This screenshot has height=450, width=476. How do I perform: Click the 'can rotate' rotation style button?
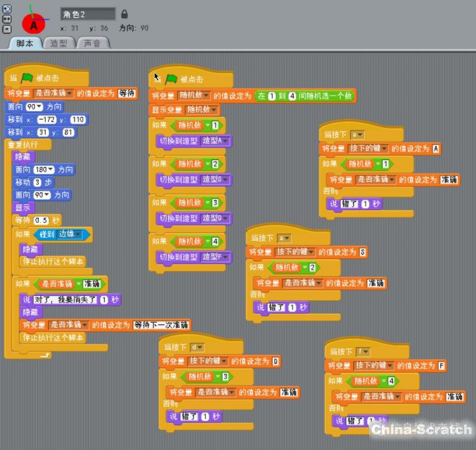(7, 10)
